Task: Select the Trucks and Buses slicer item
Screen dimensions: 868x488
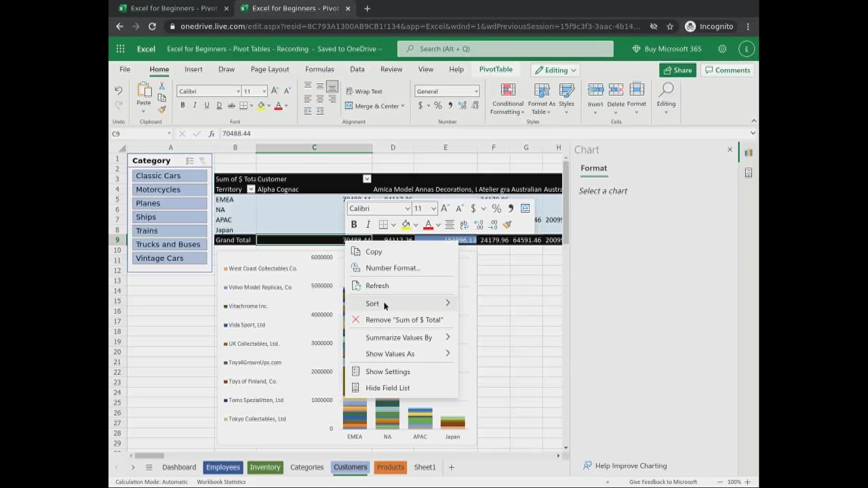Action: 170,244
